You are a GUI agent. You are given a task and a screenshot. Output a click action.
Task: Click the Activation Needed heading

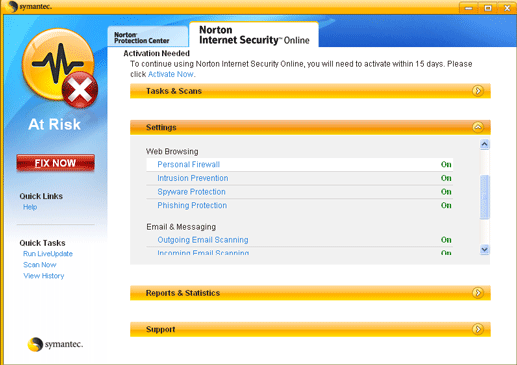tap(156, 53)
